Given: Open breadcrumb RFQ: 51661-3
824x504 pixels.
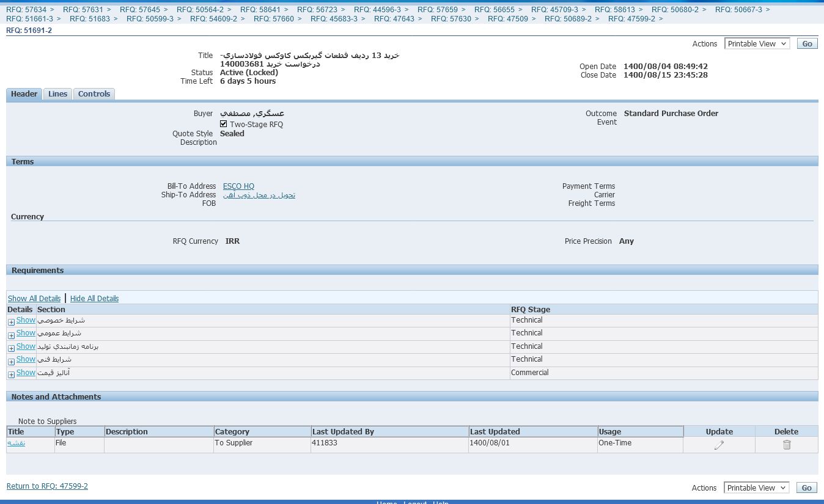Looking at the screenshot, I should click(x=29, y=19).
